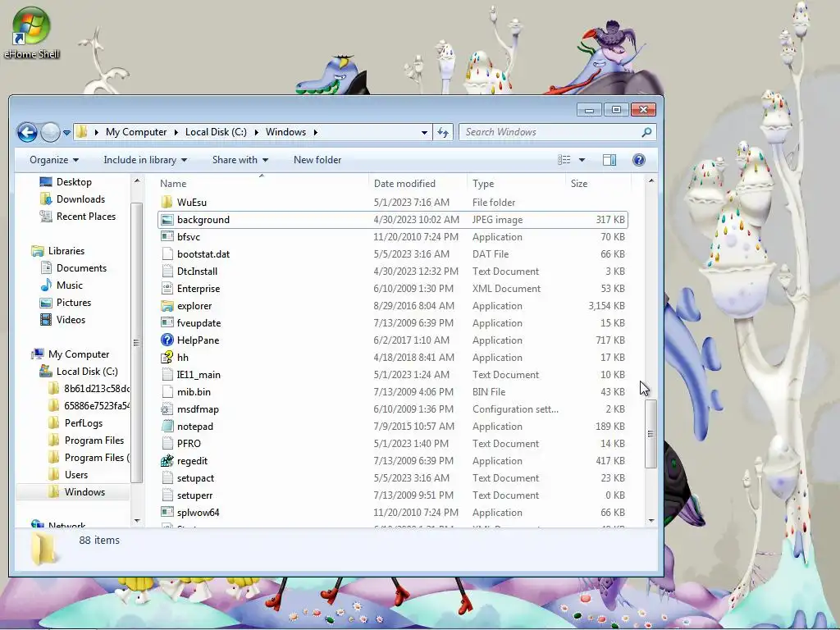Select the hh application icon
840x630 pixels.
(167, 358)
